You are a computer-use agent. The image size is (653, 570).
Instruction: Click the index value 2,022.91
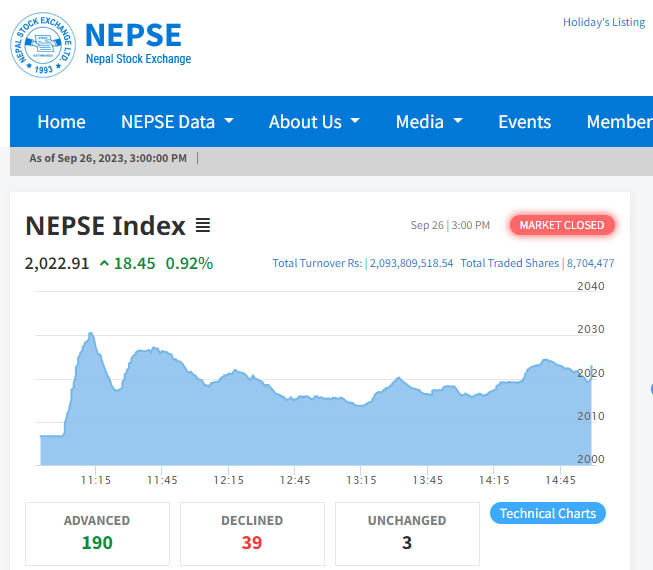(57, 264)
